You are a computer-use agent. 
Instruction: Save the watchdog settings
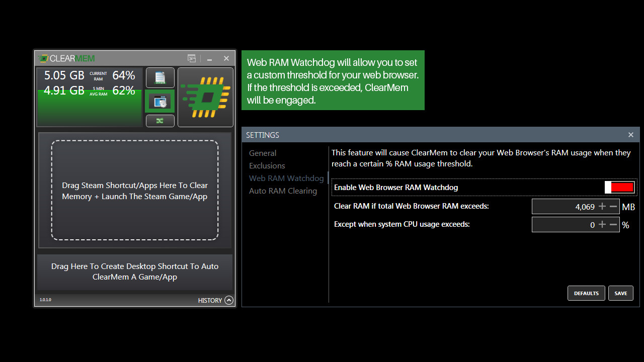pos(620,293)
